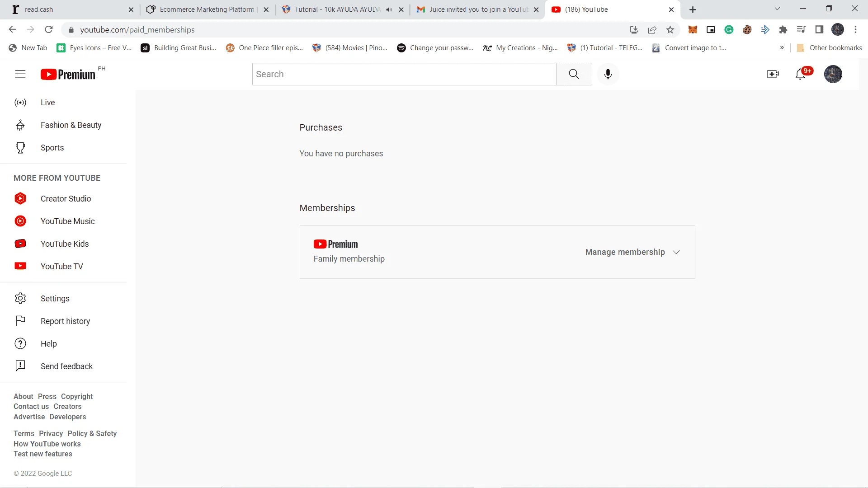Viewport: 868px width, 488px height.
Task: Click the install app icon in address bar
Action: [634, 30]
